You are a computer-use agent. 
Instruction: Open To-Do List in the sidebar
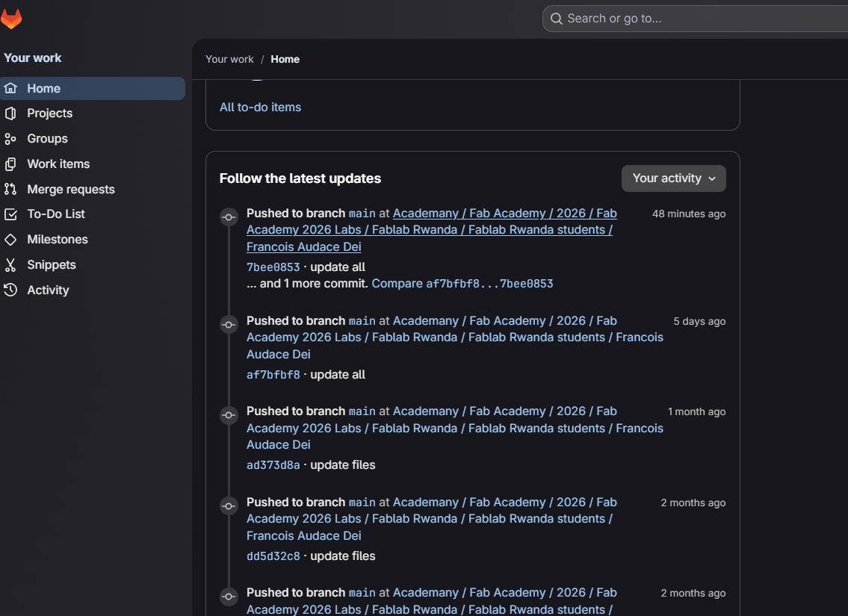(93, 214)
